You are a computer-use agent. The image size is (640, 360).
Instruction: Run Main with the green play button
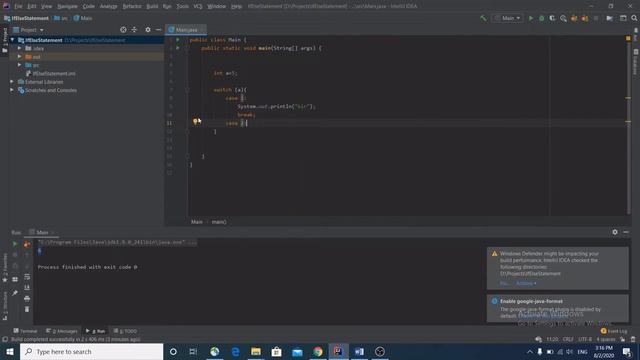point(531,18)
